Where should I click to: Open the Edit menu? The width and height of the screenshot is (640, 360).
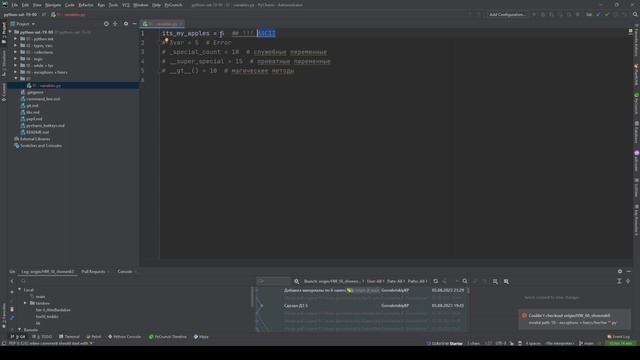click(25, 5)
